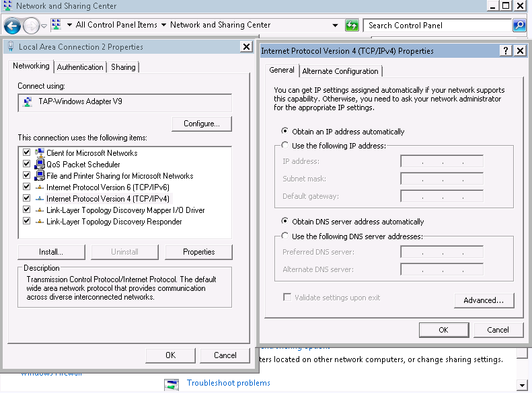Uncheck Internet Protocol Version 6 checkbox
The width and height of the screenshot is (532, 393).
coord(26,187)
